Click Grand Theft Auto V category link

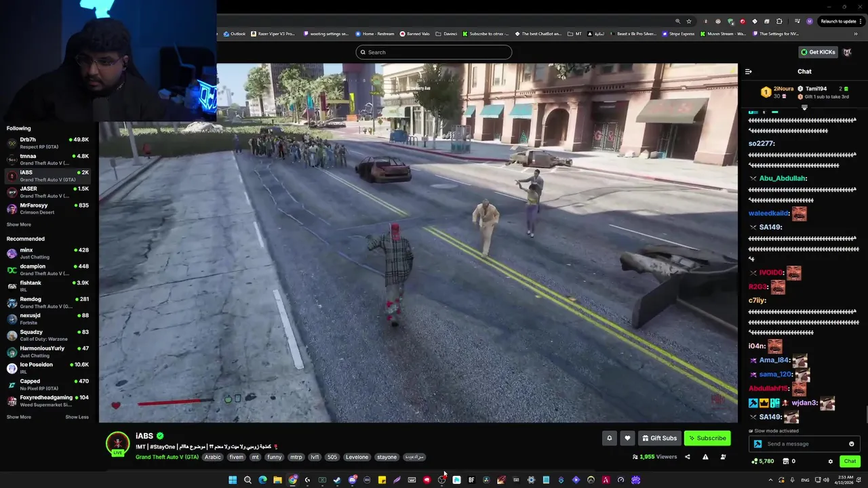pos(167,457)
